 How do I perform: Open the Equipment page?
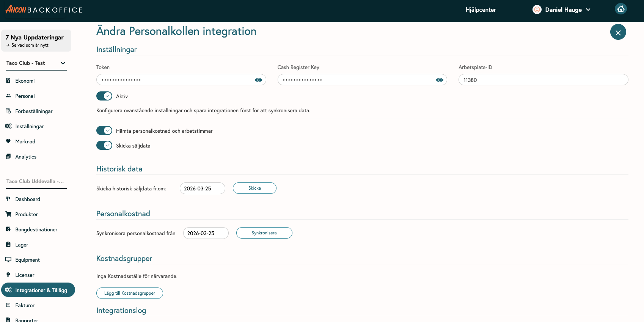28,260
